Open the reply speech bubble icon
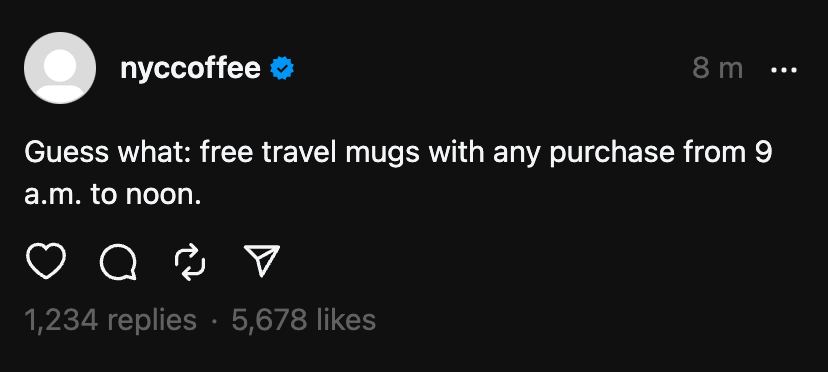 coord(118,262)
